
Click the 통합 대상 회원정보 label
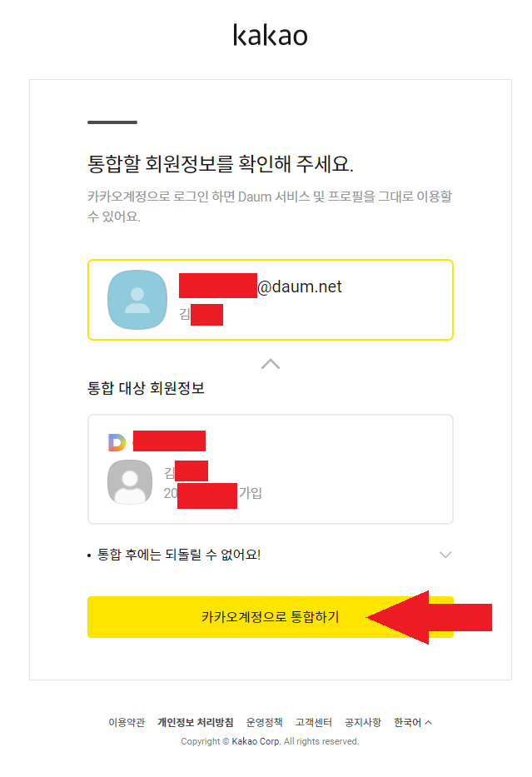[x=146, y=388]
